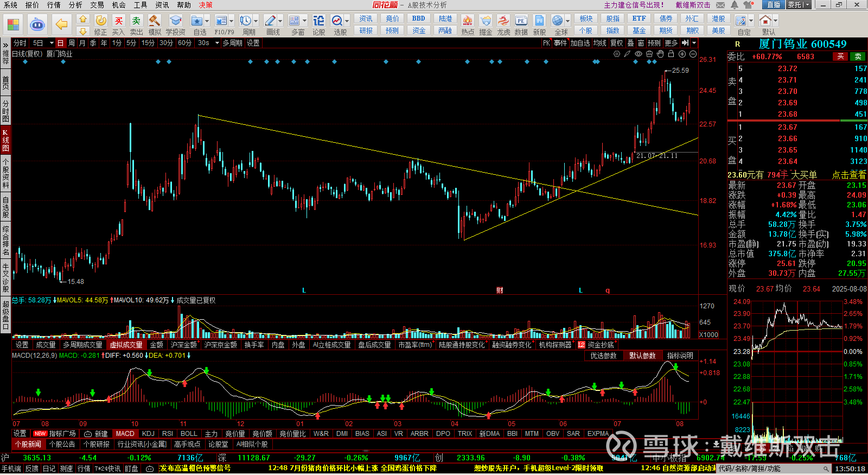Viewport: 868px width, 475px height.
Task: Select the chart drawing pen icon
Action: click(x=627, y=54)
